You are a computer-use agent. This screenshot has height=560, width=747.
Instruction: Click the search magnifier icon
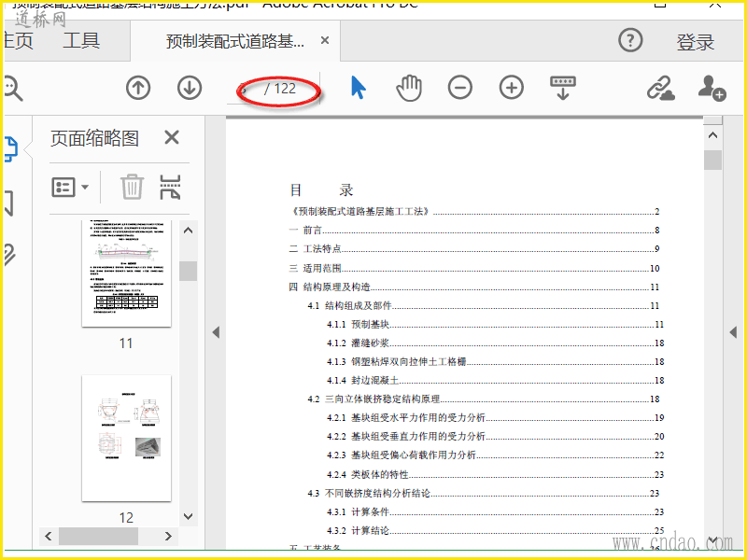click(12, 89)
